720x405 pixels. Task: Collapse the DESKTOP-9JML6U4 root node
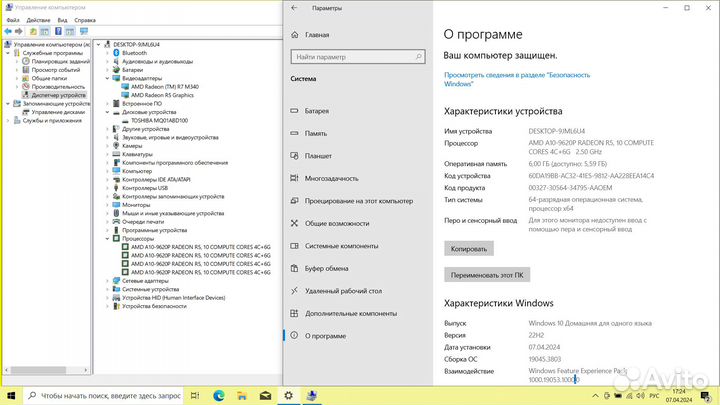98,45
